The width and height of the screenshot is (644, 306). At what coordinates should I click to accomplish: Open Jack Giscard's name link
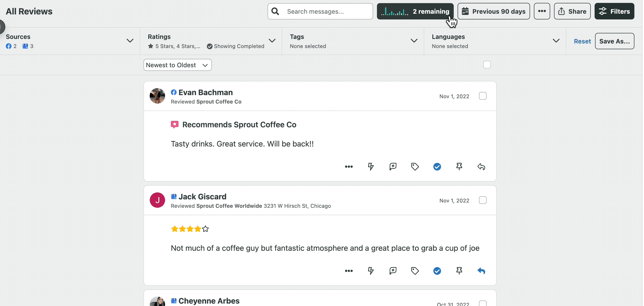click(202, 196)
